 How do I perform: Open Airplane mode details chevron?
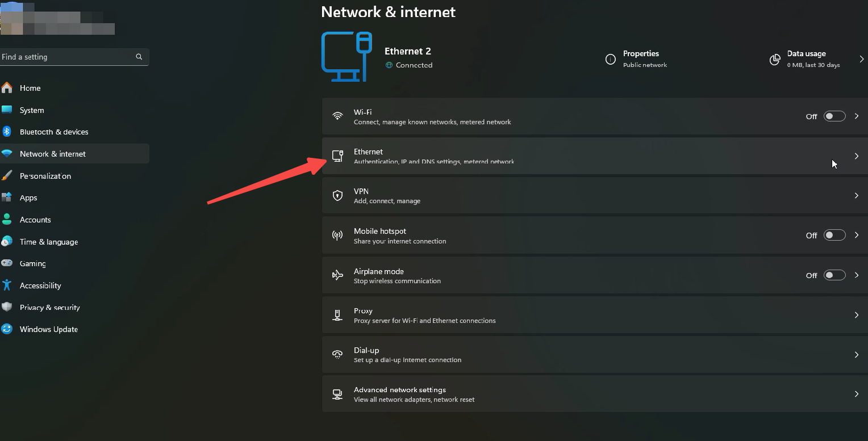click(x=857, y=275)
